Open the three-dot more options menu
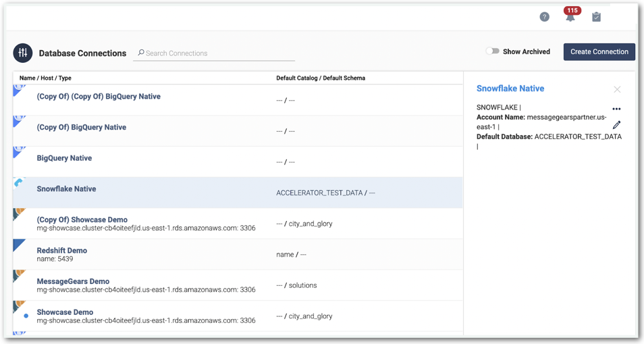Image resolution: width=644 pixels, height=344 pixels. click(x=616, y=109)
